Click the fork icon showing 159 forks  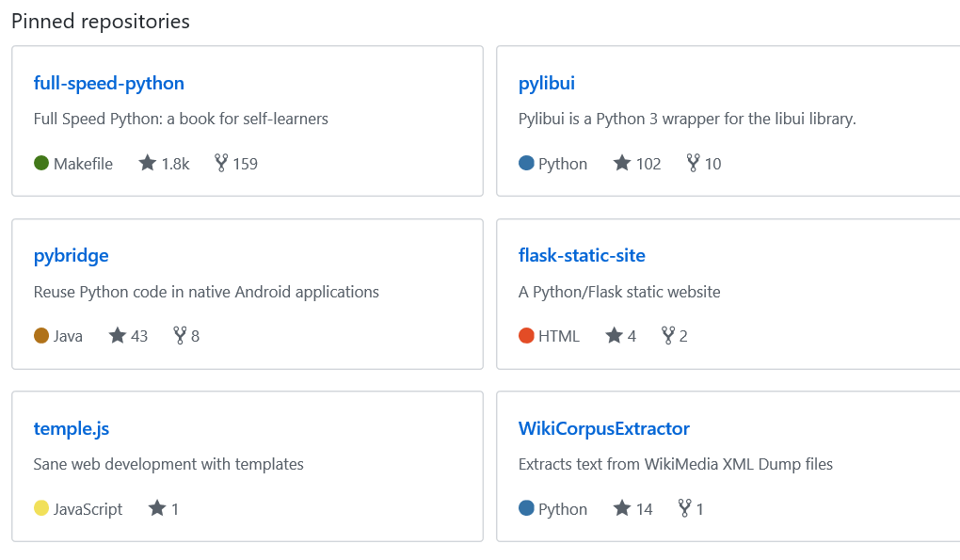coord(221,163)
